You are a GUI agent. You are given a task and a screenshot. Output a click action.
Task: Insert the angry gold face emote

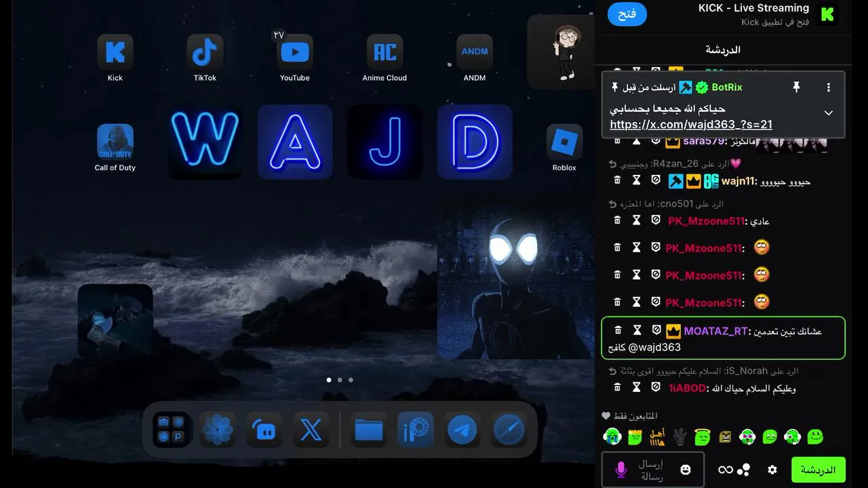click(726, 436)
